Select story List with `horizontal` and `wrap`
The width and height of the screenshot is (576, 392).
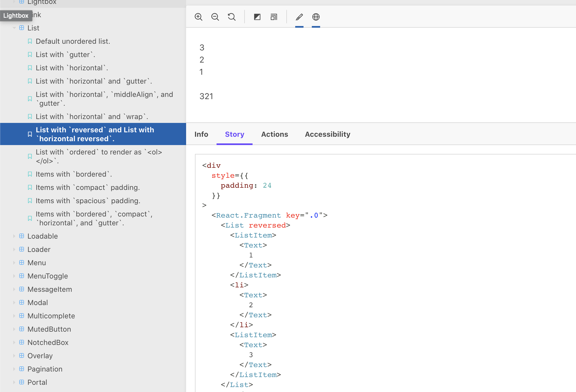point(92,117)
